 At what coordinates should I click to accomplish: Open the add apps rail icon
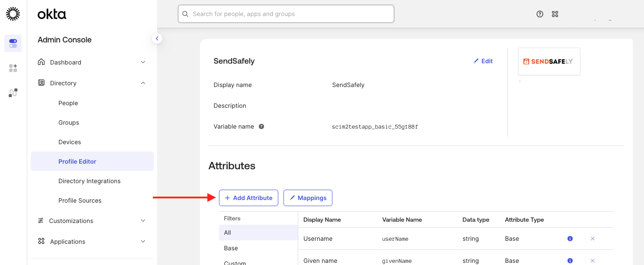point(13,68)
